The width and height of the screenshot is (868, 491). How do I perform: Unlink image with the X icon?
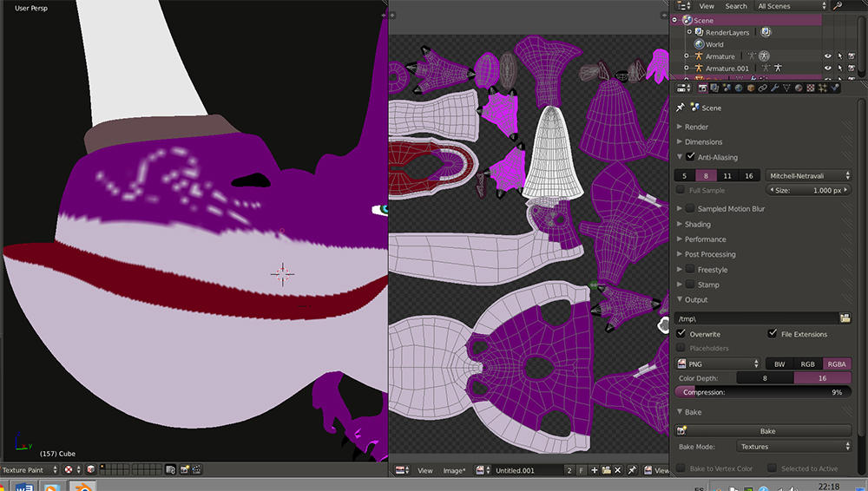(618, 470)
